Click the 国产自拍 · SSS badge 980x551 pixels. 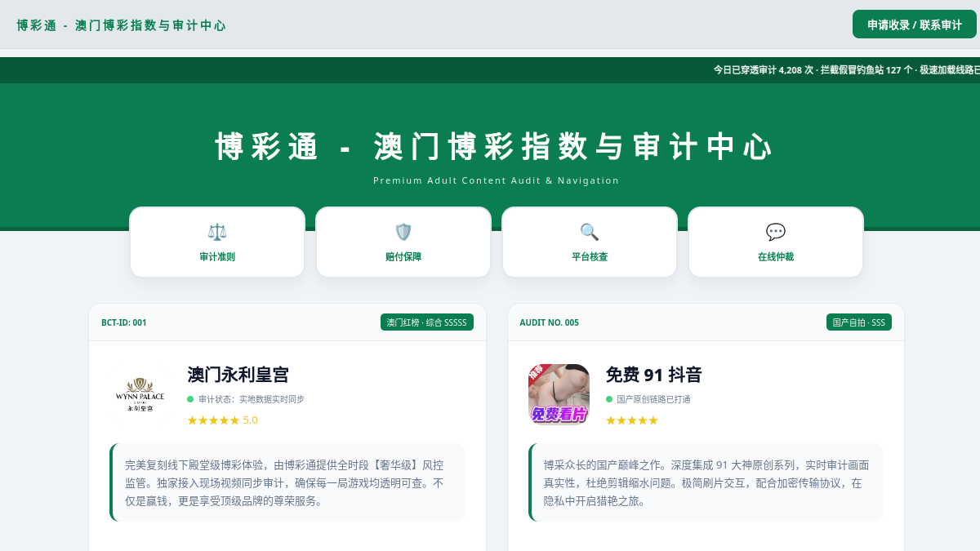click(x=859, y=322)
